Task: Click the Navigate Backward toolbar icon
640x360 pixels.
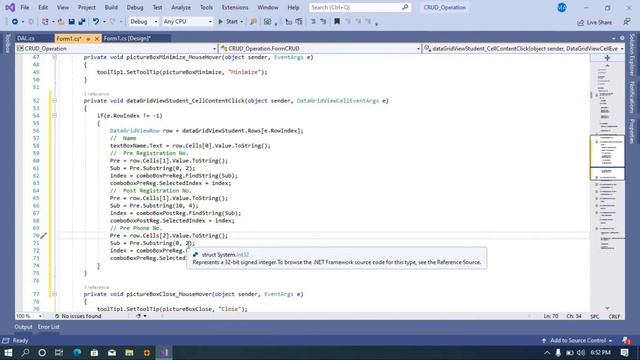Action: pyautogui.click(x=15, y=22)
